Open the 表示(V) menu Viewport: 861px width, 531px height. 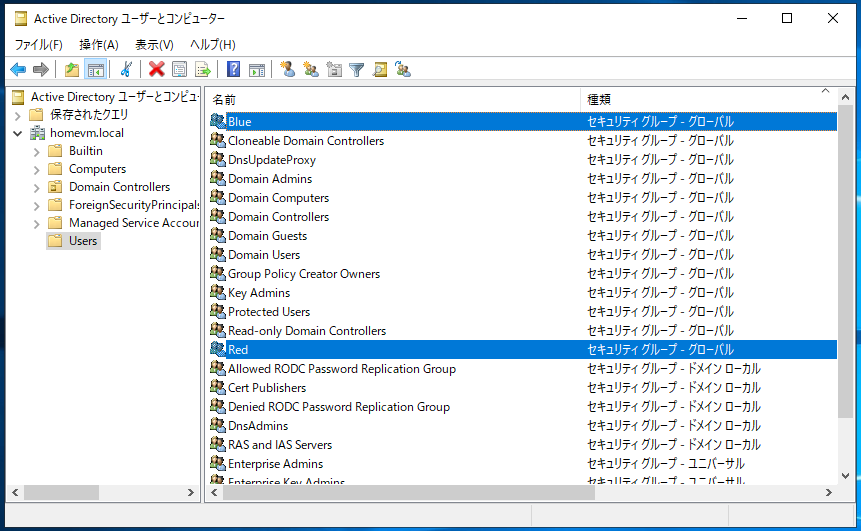click(x=154, y=44)
